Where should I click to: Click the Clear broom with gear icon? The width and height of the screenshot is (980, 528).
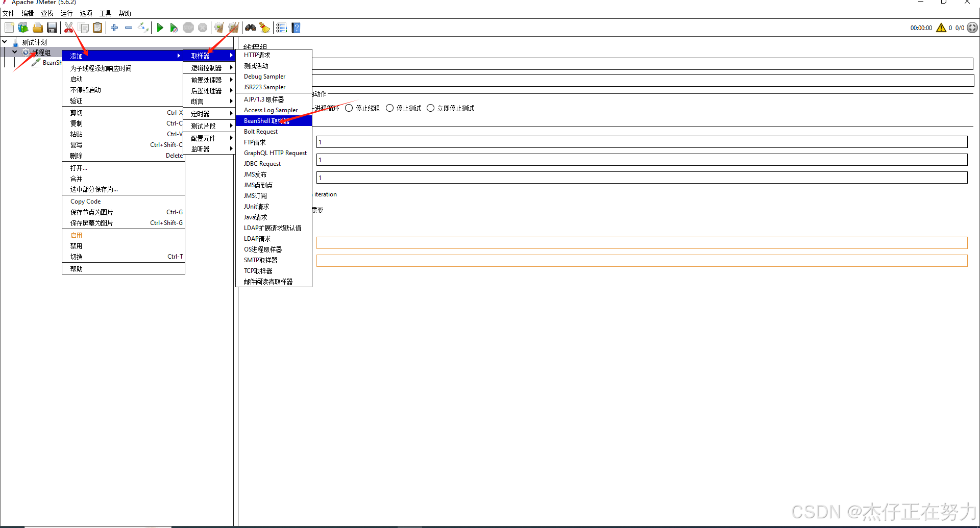[219, 28]
